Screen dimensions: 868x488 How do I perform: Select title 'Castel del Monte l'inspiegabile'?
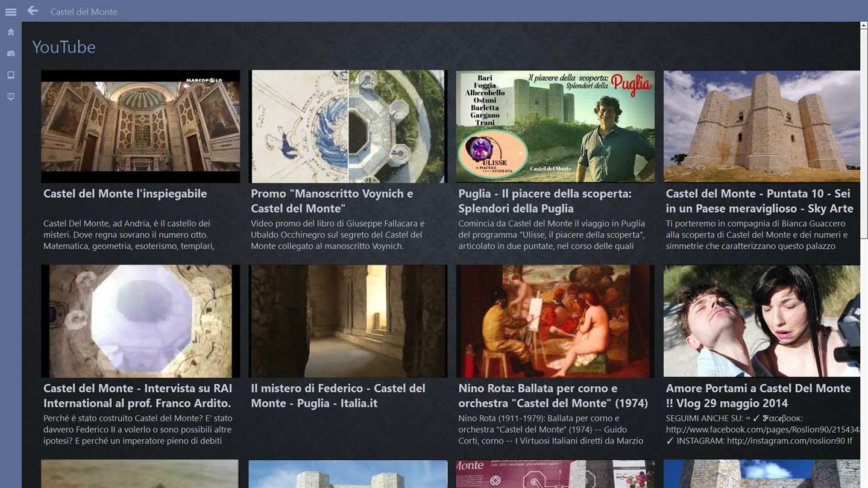tap(125, 194)
